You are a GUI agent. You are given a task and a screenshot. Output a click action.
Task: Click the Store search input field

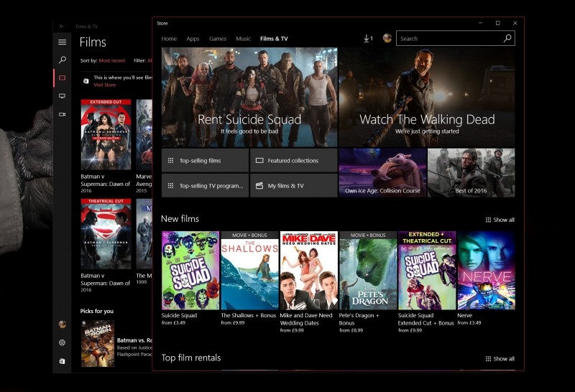448,39
